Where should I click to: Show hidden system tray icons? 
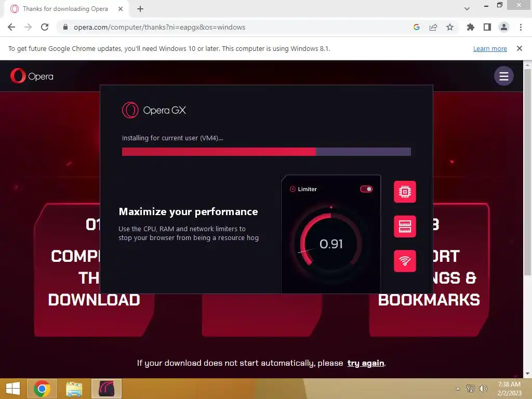click(x=458, y=389)
